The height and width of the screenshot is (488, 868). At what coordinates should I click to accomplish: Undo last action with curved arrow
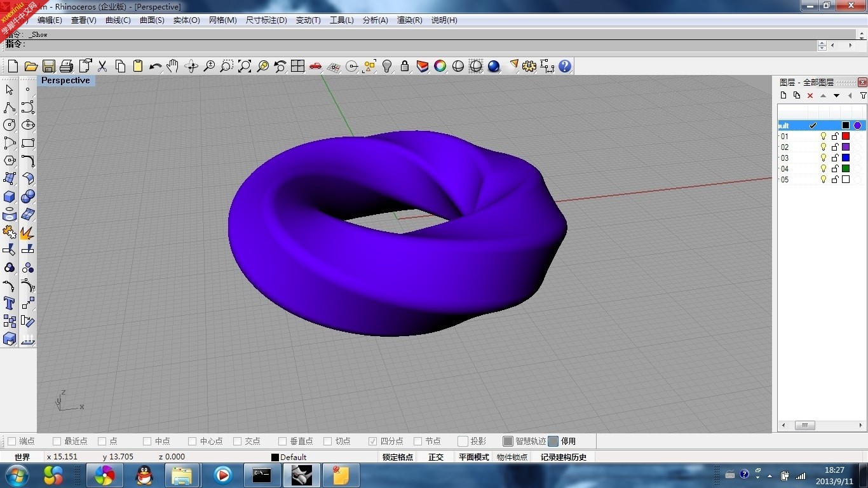pyautogui.click(x=156, y=66)
